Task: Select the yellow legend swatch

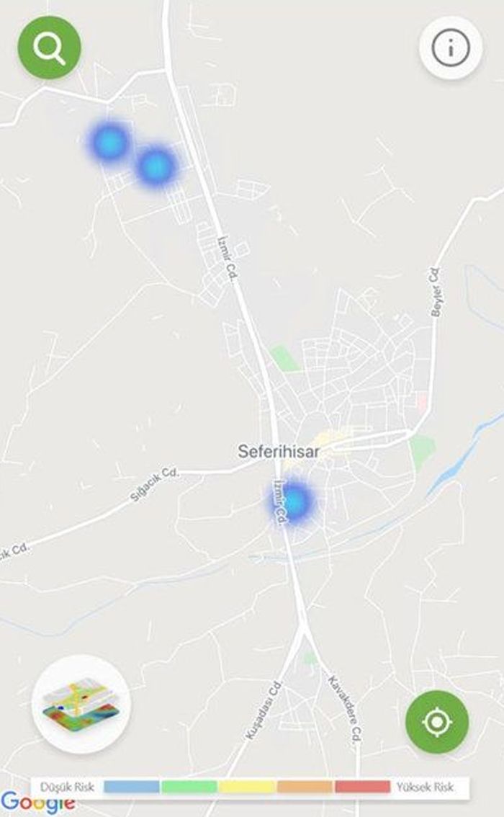Action: pos(247,787)
